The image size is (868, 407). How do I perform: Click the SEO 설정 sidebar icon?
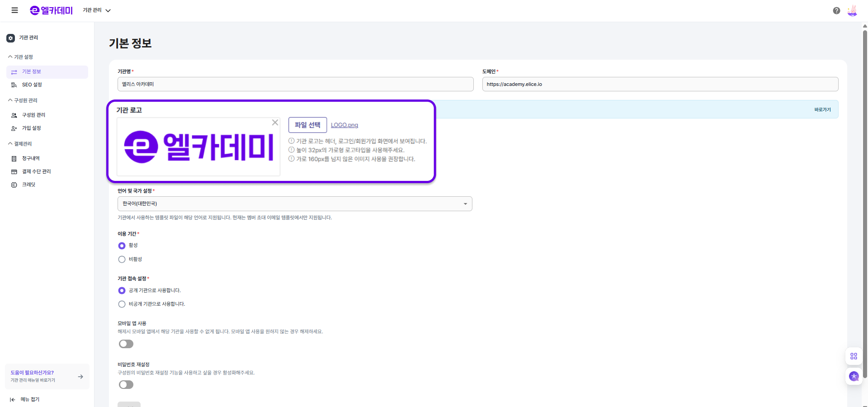tap(14, 85)
